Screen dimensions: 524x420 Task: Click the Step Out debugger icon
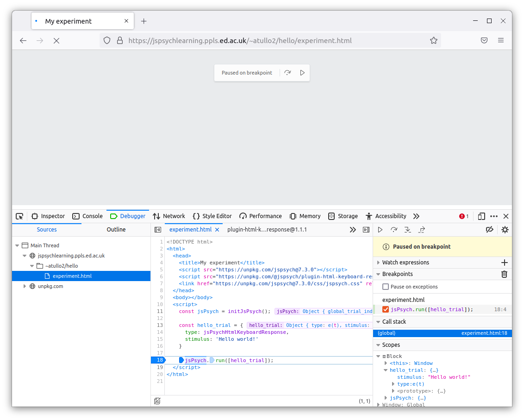(x=422, y=230)
